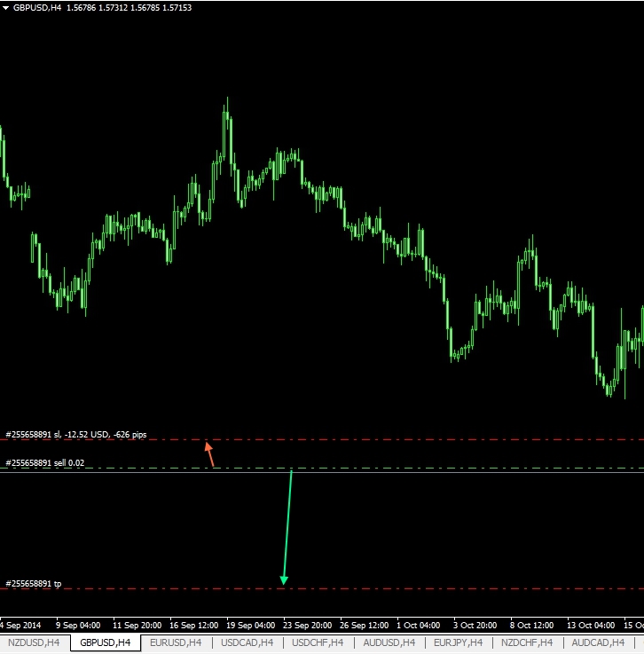Open the AUDUSD,H4 chart tab
This screenshot has width=644, height=654.
389,642
